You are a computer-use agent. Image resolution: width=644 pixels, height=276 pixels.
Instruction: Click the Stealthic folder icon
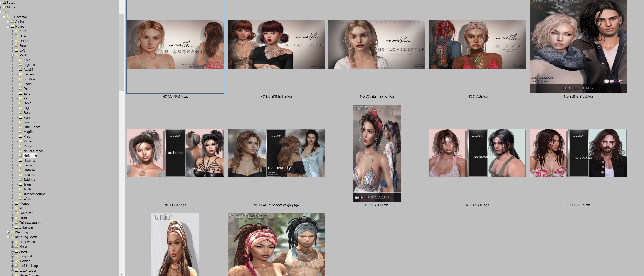tap(21, 175)
